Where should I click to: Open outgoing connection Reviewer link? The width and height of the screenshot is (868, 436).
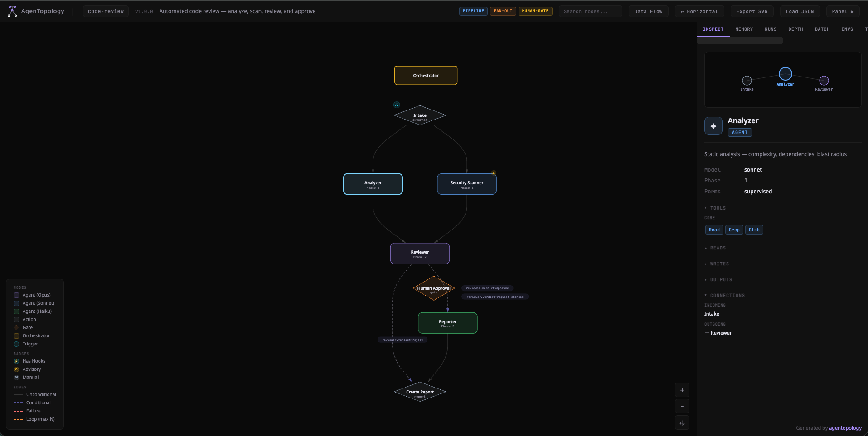[721, 333]
